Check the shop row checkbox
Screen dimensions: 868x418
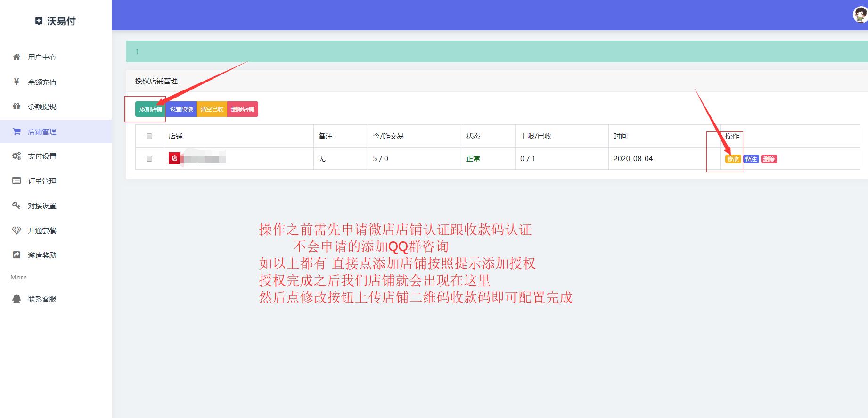[149, 159]
